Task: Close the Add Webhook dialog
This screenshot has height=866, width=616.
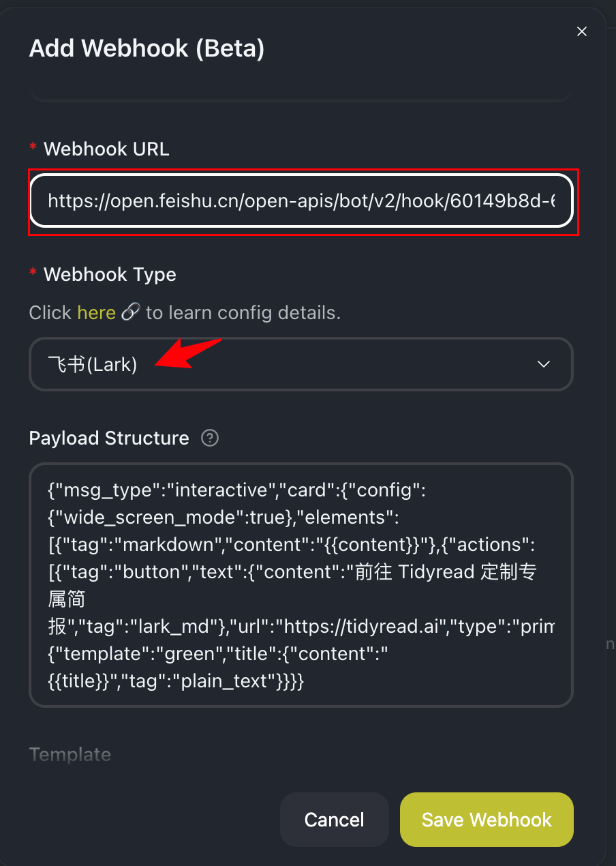Action: 581,31
